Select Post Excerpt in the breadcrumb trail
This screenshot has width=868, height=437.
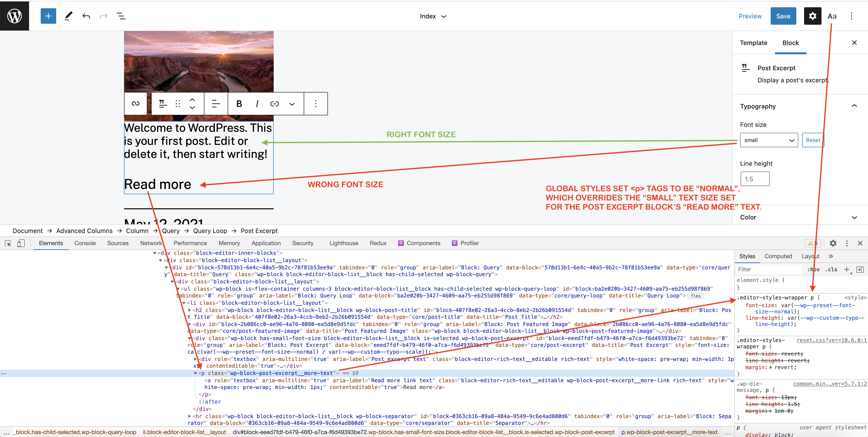259,231
